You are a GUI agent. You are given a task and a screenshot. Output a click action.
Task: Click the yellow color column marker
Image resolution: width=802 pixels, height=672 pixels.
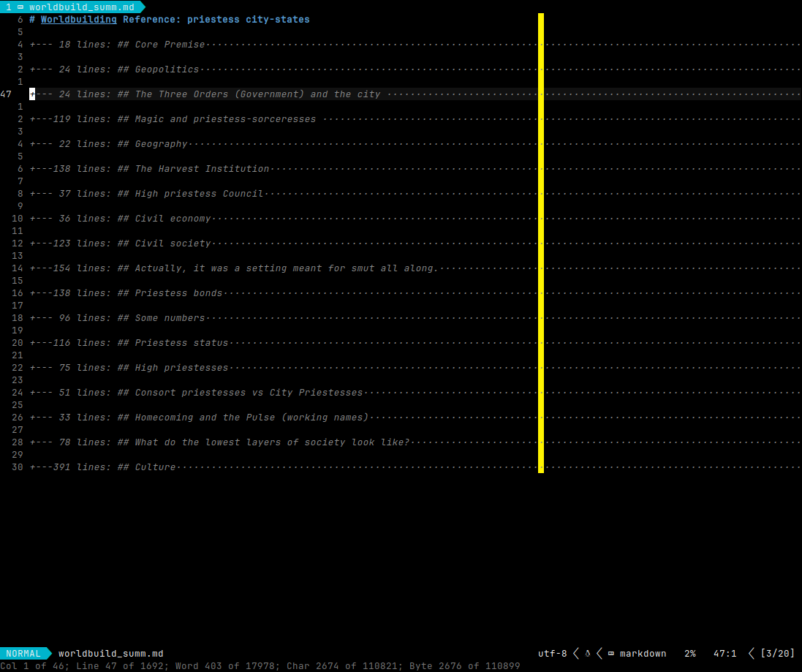pyautogui.click(x=541, y=243)
